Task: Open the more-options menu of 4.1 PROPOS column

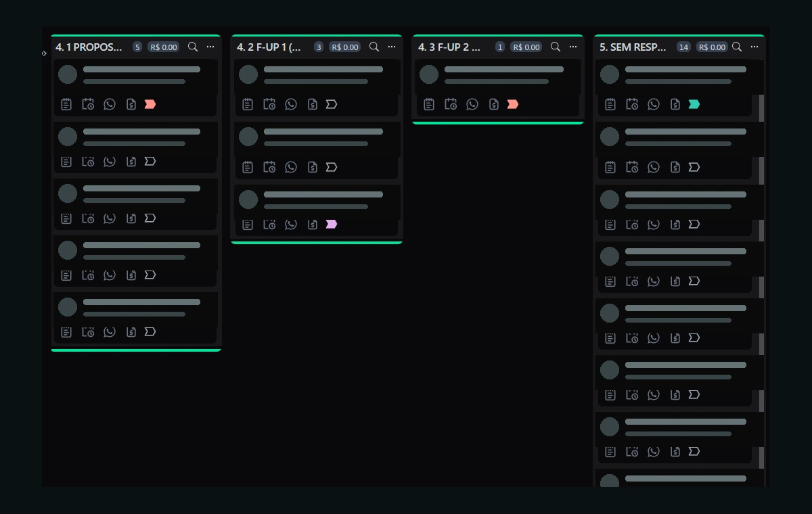Action: [210, 47]
